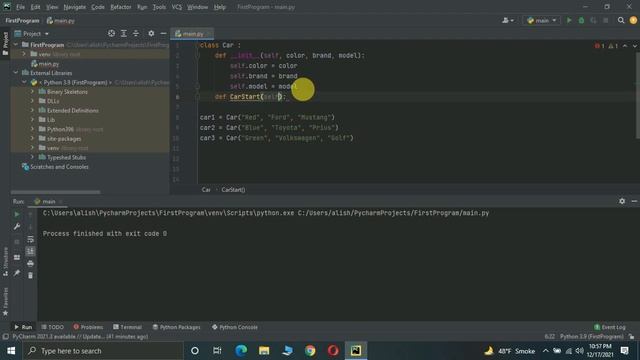Screen dimensions: 640x360
Task: Click the green Run button in top toolbar
Action: tap(569, 20)
